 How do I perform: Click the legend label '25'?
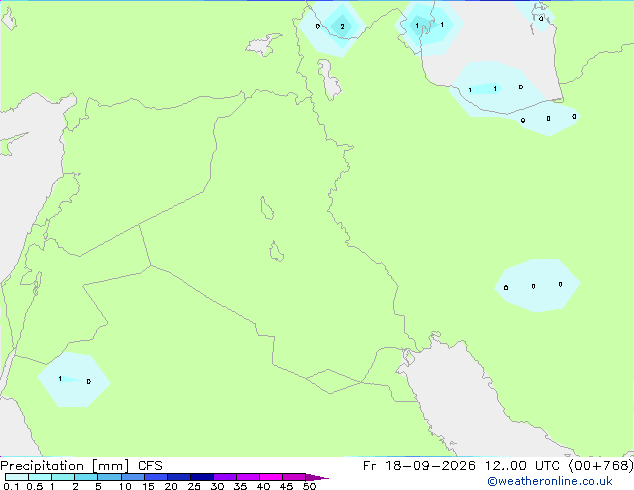pyautogui.click(x=194, y=486)
